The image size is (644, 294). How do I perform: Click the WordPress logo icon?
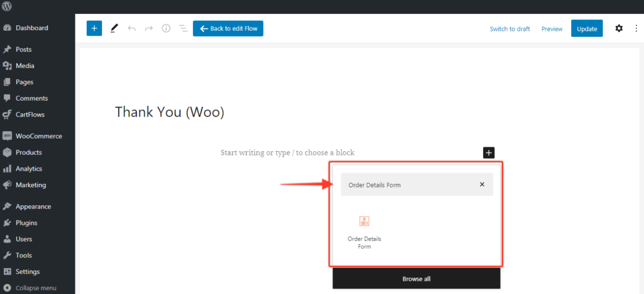pos(8,6)
